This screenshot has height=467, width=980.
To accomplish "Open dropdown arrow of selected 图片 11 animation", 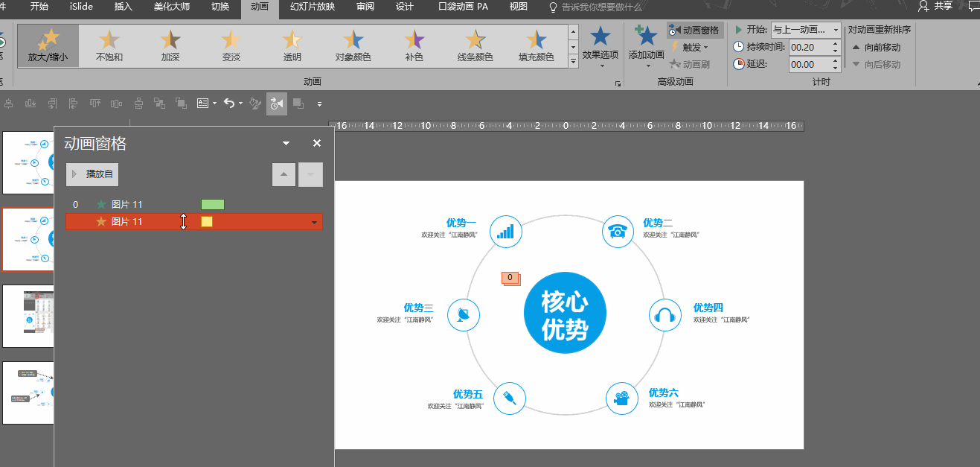I will pyautogui.click(x=314, y=222).
